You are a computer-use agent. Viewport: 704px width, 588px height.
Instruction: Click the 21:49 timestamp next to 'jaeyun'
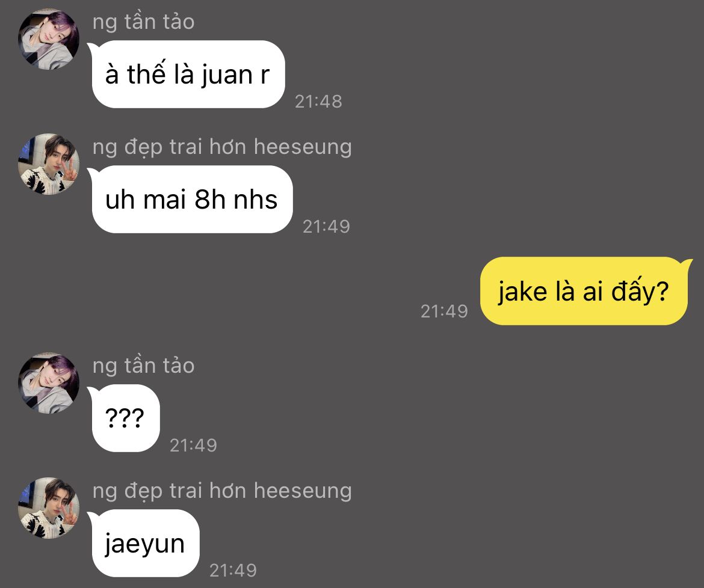pos(233,571)
